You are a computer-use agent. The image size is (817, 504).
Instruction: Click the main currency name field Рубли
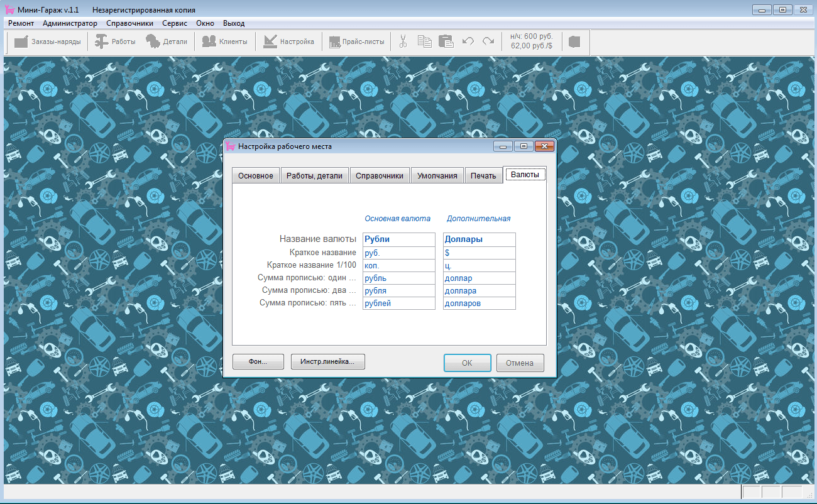(x=399, y=239)
